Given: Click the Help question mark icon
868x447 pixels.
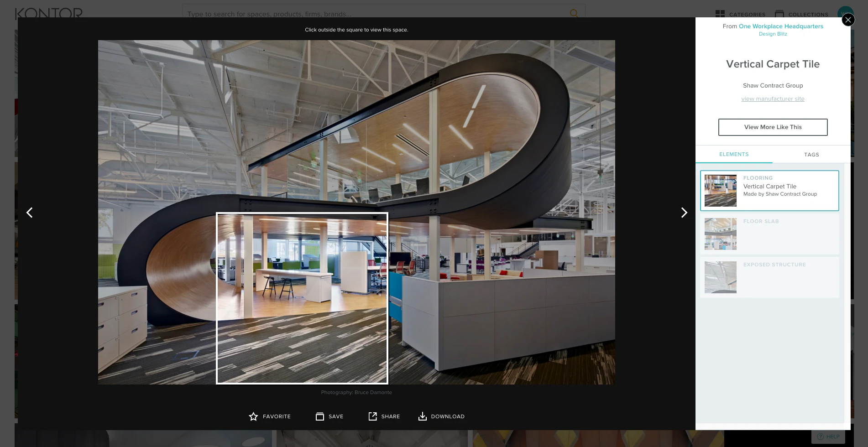Looking at the screenshot, I should [820, 437].
